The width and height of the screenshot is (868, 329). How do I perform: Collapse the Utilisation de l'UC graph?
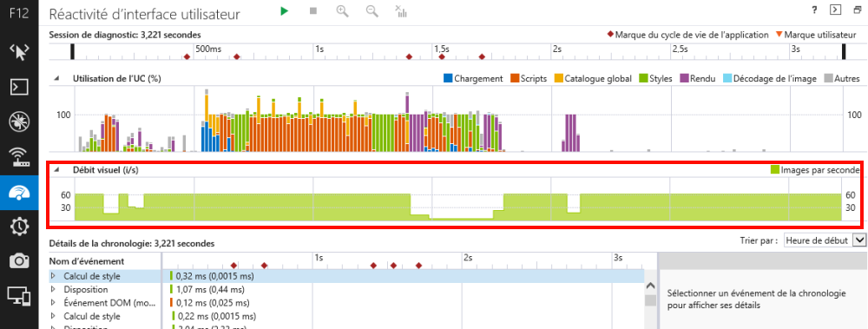[56, 79]
